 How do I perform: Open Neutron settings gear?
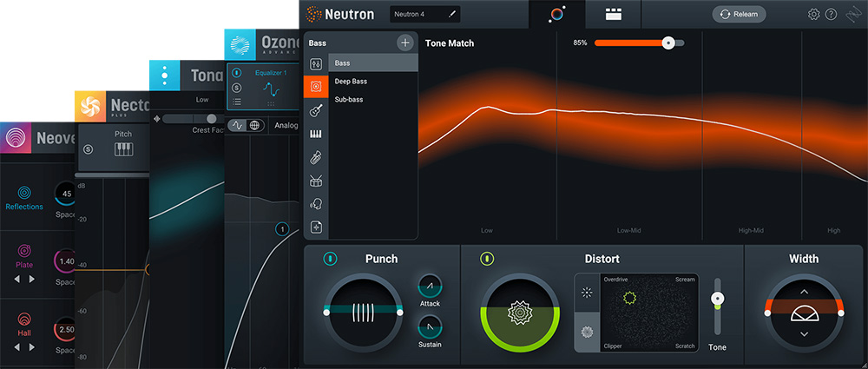(814, 15)
